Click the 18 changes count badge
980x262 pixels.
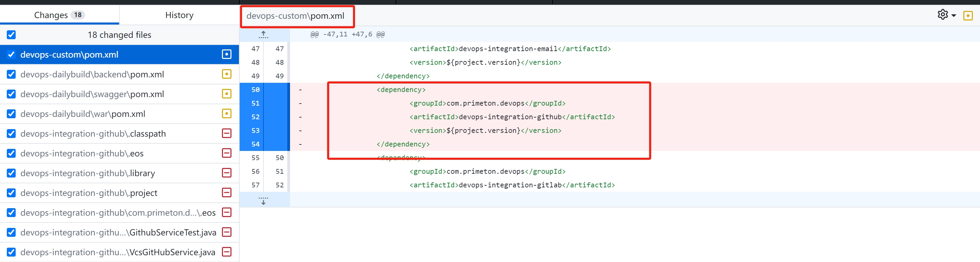tap(78, 15)
